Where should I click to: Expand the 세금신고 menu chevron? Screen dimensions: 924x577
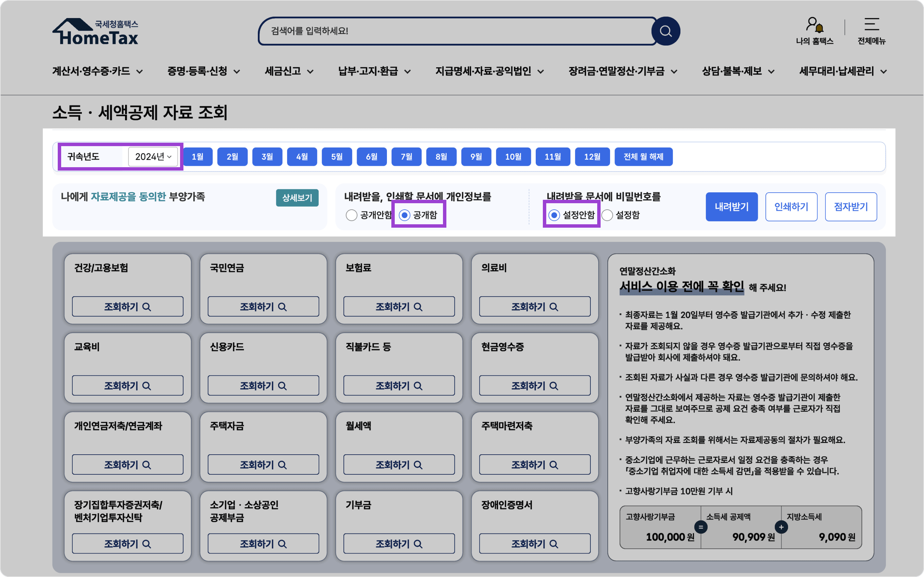click(x=310, y=72)
